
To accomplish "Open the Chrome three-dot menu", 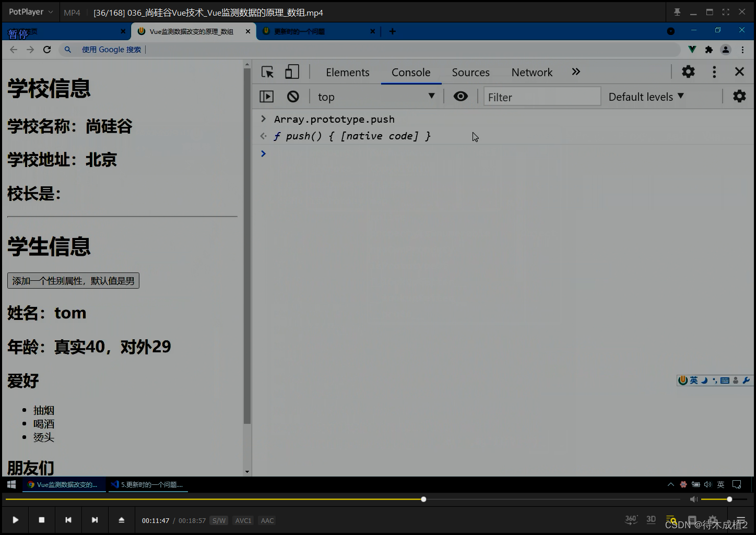I will (742, 50).
